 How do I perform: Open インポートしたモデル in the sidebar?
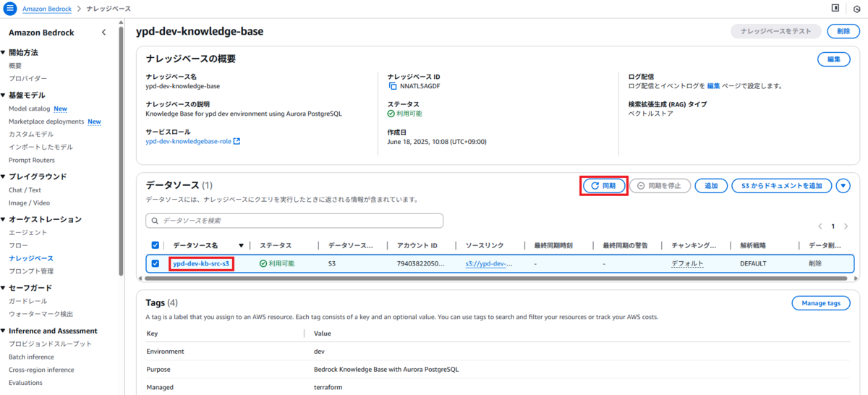41,147
